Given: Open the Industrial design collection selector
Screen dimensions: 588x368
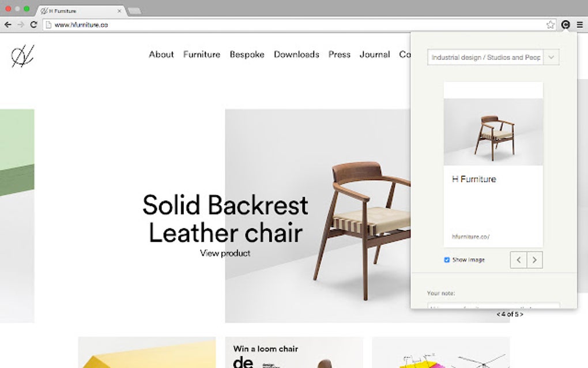Looking at the screenshot, I should (485, 58).
